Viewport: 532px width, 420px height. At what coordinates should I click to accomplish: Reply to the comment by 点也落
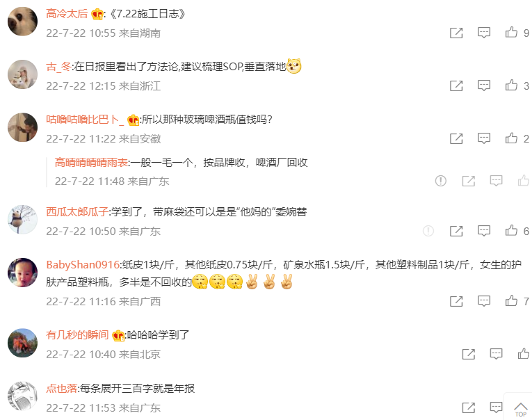coord(496,407)
